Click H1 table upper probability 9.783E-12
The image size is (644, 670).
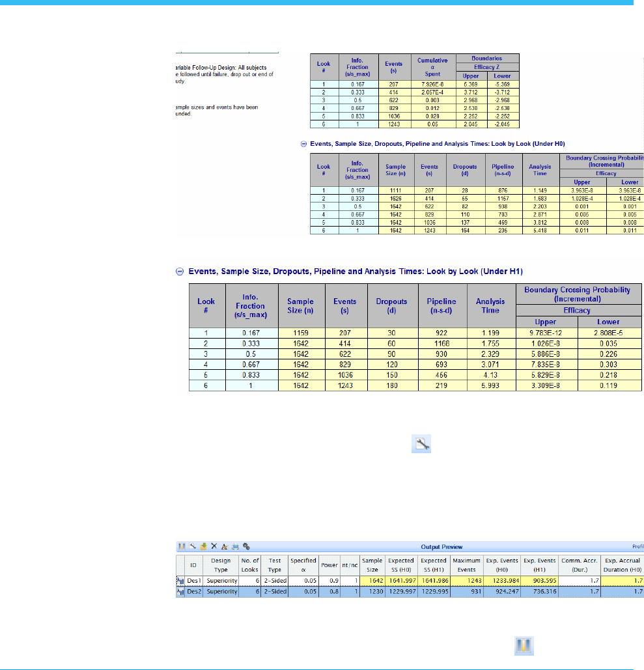(x=546, y=333)
